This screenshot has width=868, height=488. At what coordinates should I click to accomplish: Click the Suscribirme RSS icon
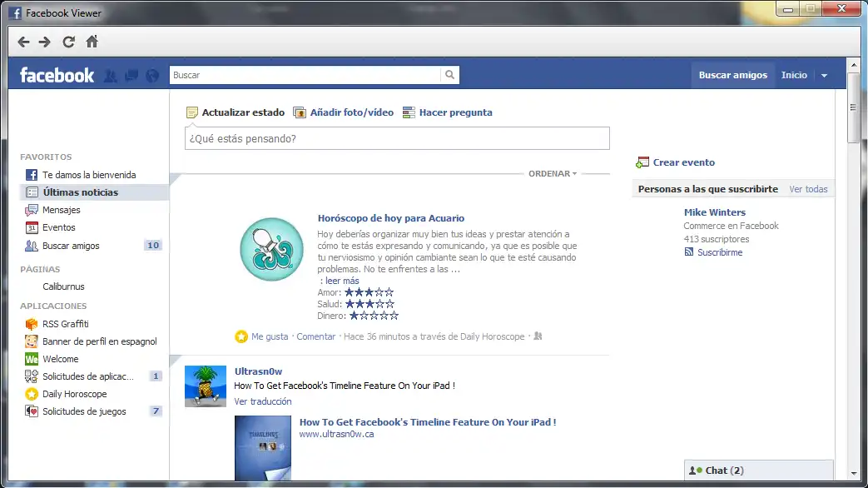[x=688, y=252]
